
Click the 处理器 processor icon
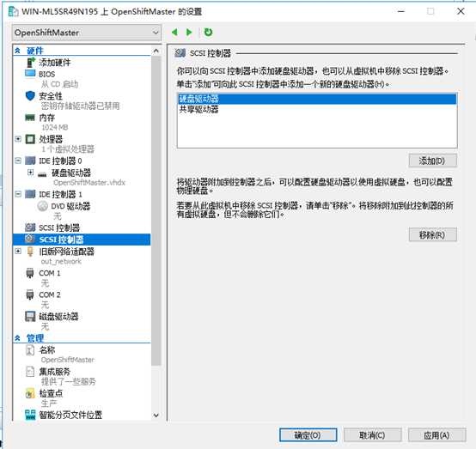pos(30,139)
